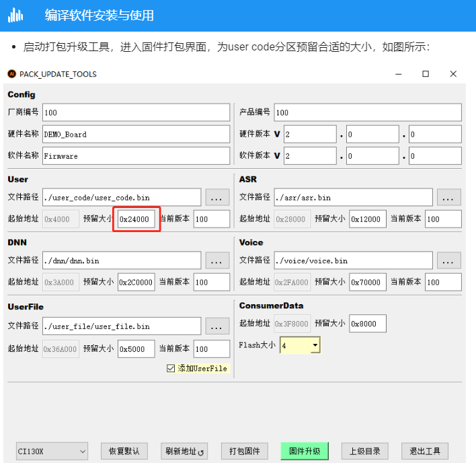This screenshot has width=476, height=463.
Task: Toggle the 添加UserFile checkbox
Action: click(171, 369)
